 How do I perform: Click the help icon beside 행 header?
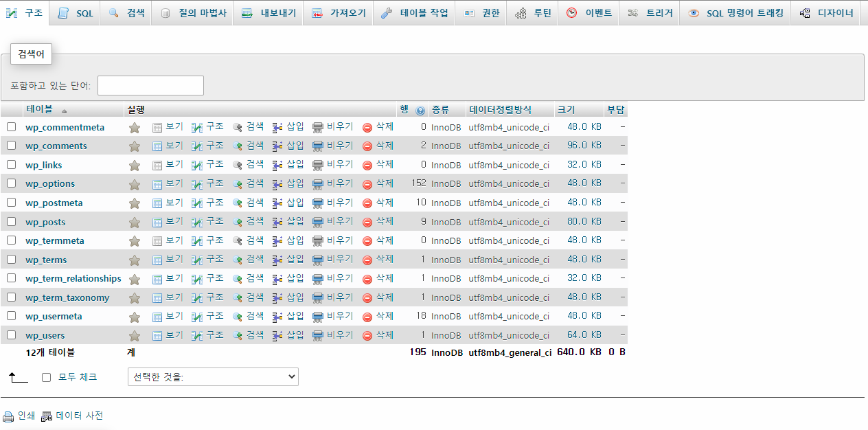coord(420,110)
